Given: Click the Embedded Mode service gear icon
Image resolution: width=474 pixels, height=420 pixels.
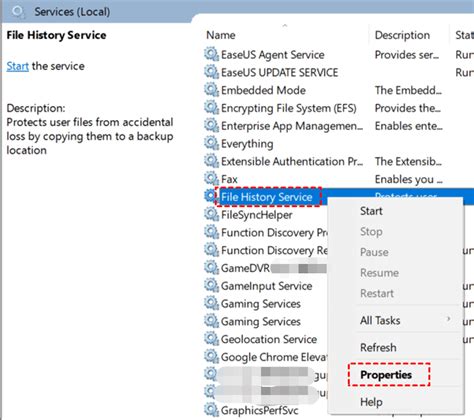Looking at the screenshot, I should (x=211, y=90).
